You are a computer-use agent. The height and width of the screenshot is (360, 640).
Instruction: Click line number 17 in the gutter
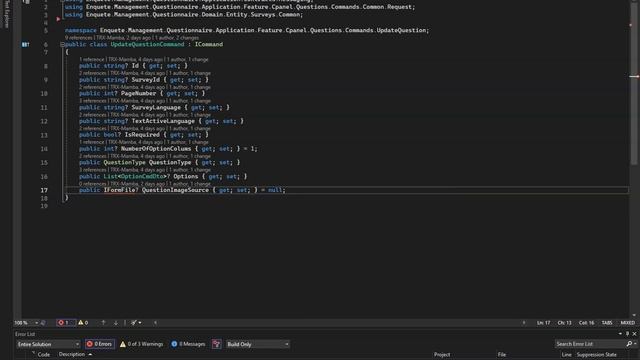44,191
